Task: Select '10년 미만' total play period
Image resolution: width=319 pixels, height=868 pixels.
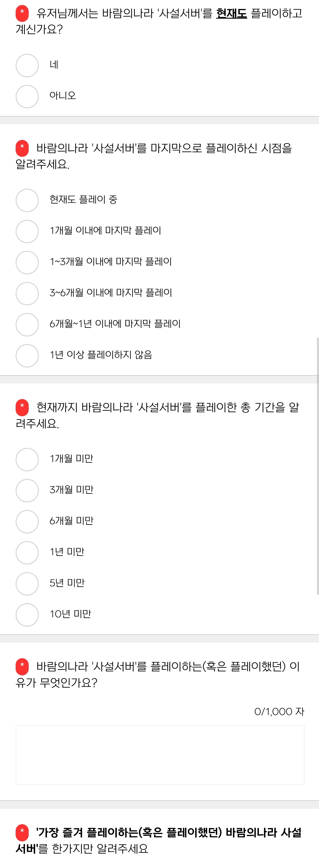Action: (27, 614)
